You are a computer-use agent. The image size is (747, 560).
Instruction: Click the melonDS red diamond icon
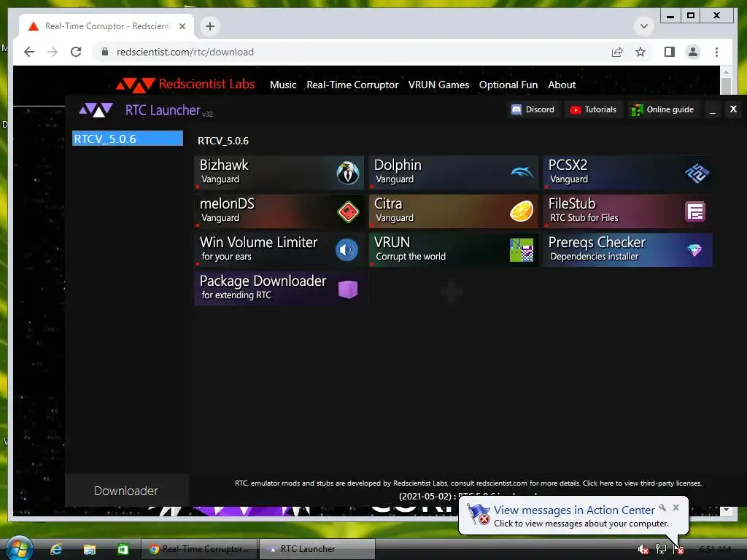[x=348, y=211]
